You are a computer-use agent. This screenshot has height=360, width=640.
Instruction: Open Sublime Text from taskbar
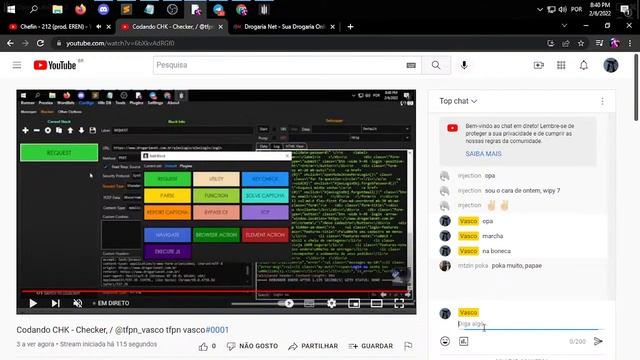[x=126, y=9]
